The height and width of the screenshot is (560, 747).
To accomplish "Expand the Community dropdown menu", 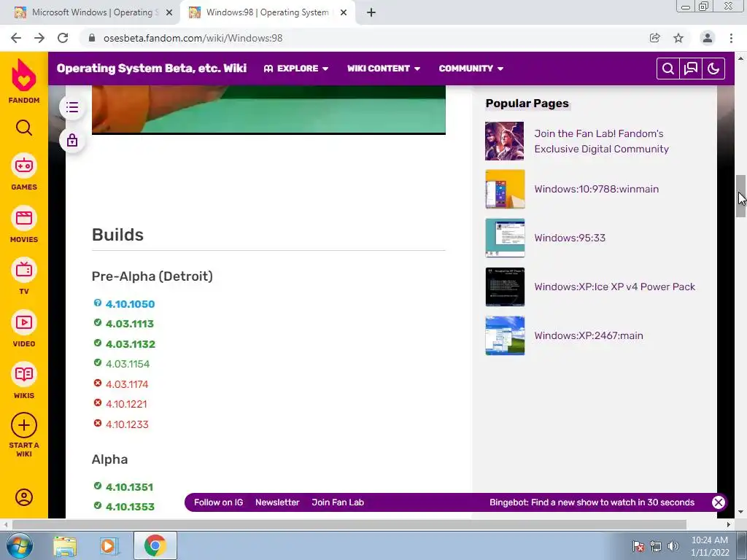I will [x=471, y=69].
